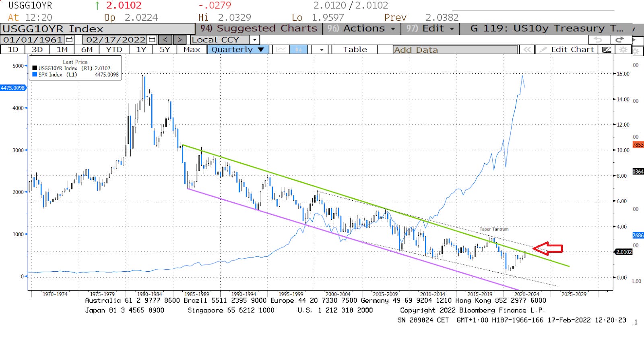Select the 1Y range tab
Image resolution: width=644 pixels, height=345 pixels.
141,49
